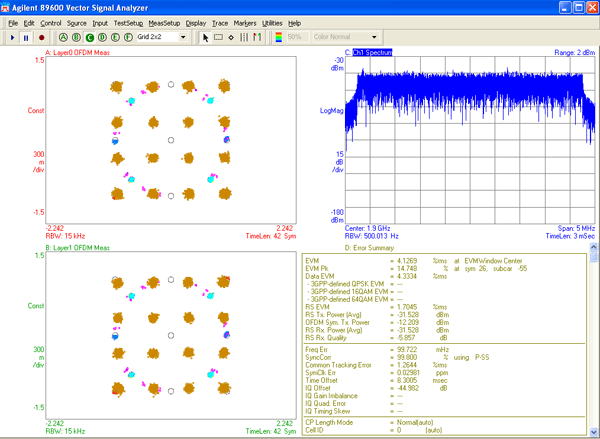The width and height of the screenshot is (600, 439).
Task: Close the Vector Signal Analyzer window
Action: (x=592, y=7)
